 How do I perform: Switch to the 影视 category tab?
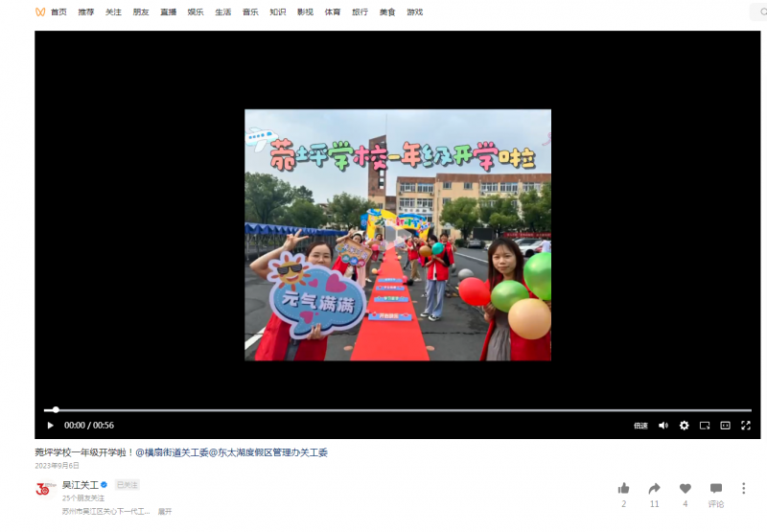tap(305, 12)
